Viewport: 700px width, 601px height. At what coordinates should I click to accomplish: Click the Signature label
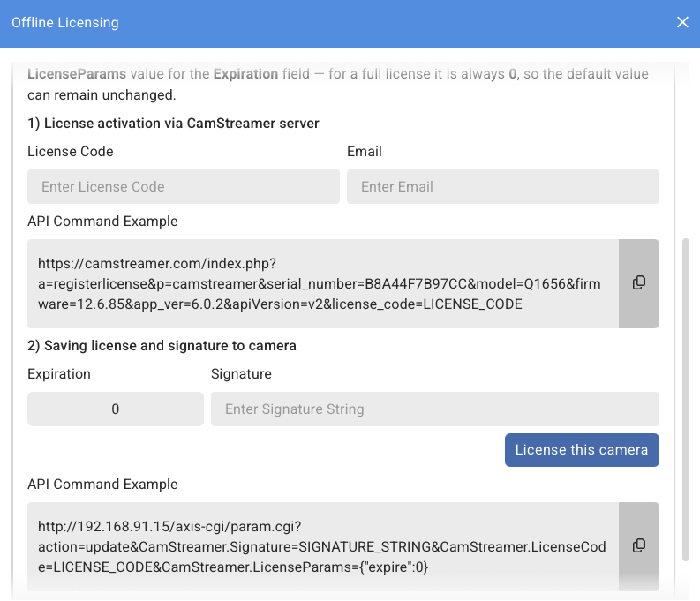(x=241, y=374)
